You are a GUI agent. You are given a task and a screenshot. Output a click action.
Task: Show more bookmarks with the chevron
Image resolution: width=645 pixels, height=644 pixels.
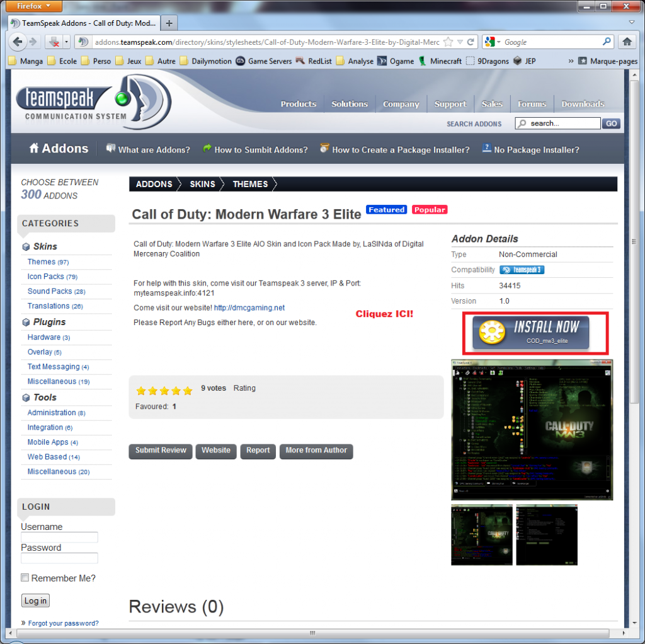pos(571,61)
